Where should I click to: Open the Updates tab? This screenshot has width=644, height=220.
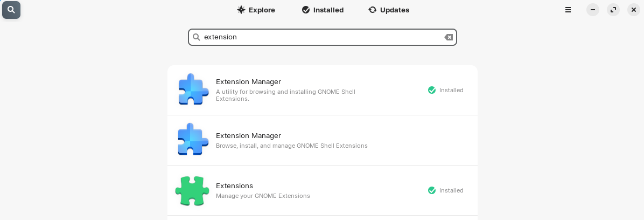389,10
